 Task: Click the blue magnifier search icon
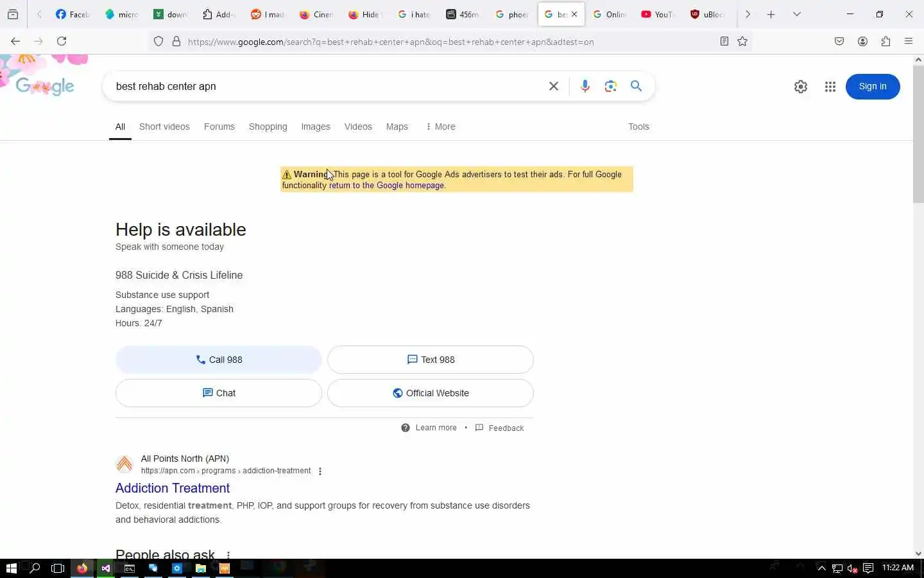(636, 86)
